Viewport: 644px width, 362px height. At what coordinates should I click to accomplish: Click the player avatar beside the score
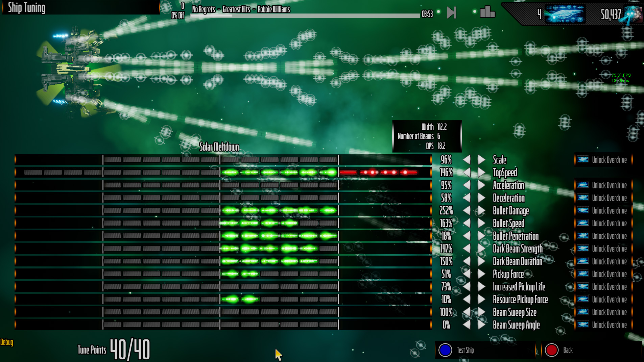click(633, 14)
